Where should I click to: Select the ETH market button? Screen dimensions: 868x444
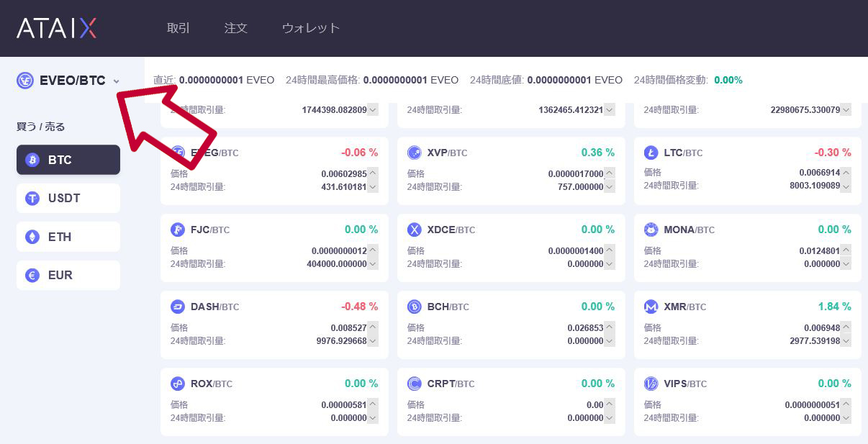[68, 237]
